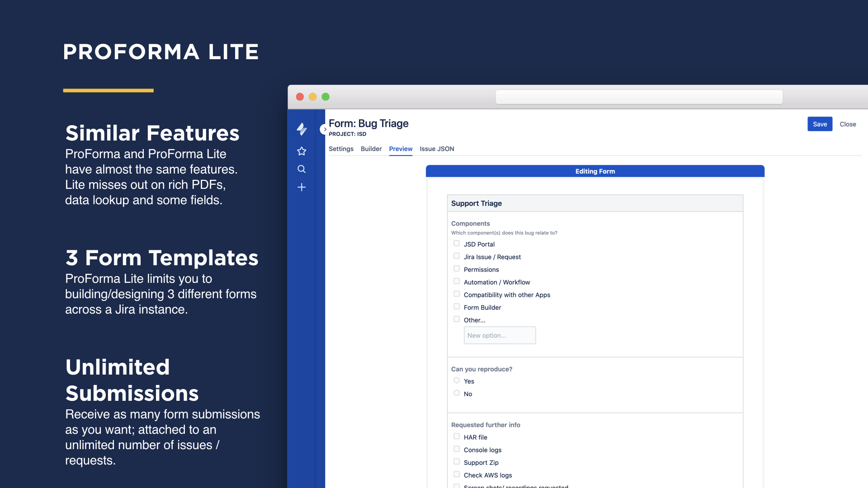Screen dimensions: 868x488
Task: Enable the Permissions component checkbox
Action: click(457, 268)
